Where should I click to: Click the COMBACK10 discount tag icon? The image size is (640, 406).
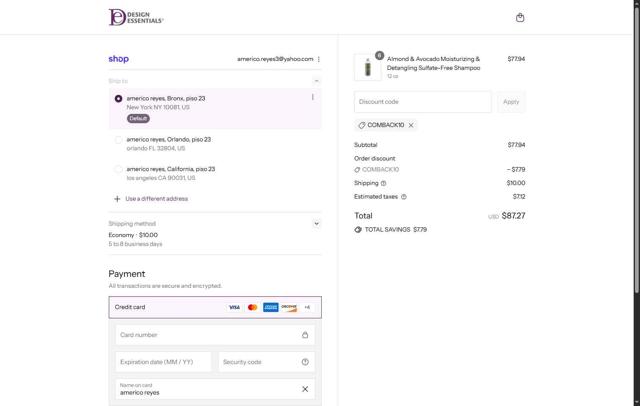362,125
